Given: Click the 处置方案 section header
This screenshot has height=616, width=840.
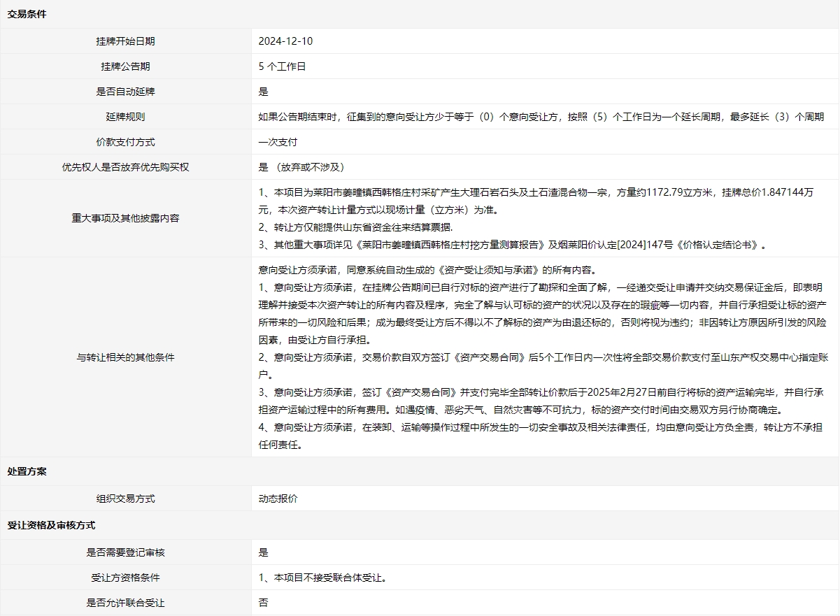Looking at the screenshot, I should [x=27, y=471].
